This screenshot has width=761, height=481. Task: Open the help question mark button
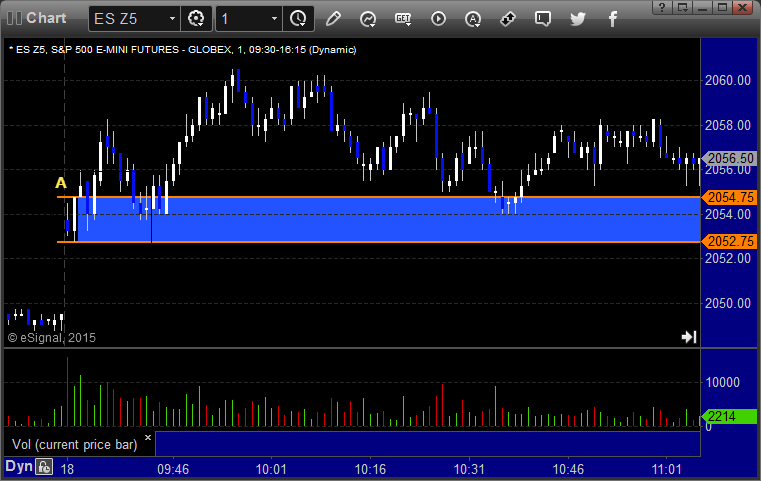pyautogui.click(x=662, y=7)
